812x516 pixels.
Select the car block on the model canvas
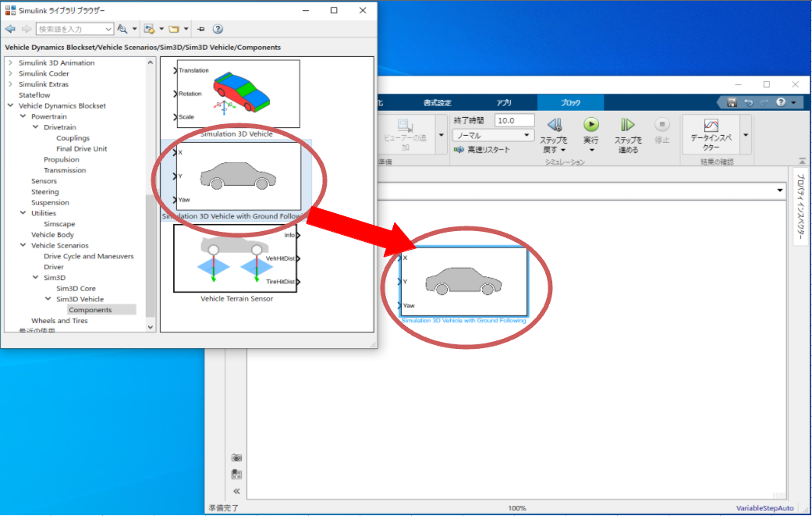(x=463, y=281)
